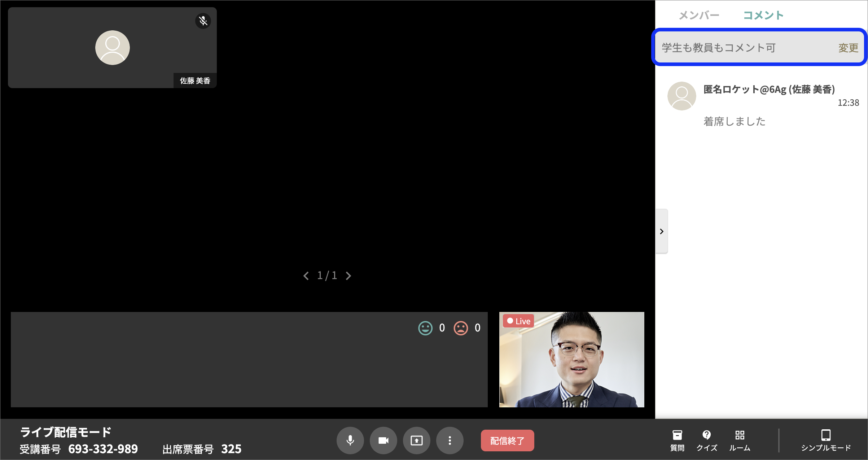The image size is (868, 460).
Task: Toggle the microphone button in control bar
Action: point(350,441)
